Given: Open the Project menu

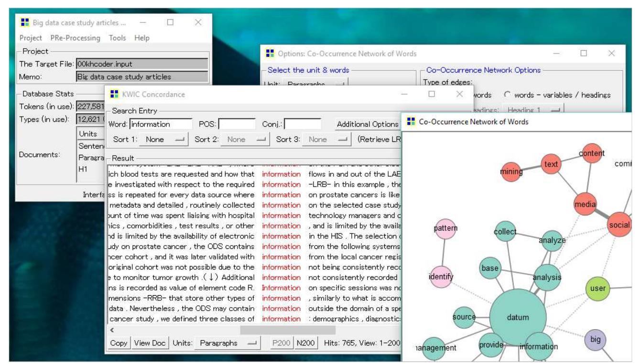Looking at the screenshot, I should (x=31, y=38).
